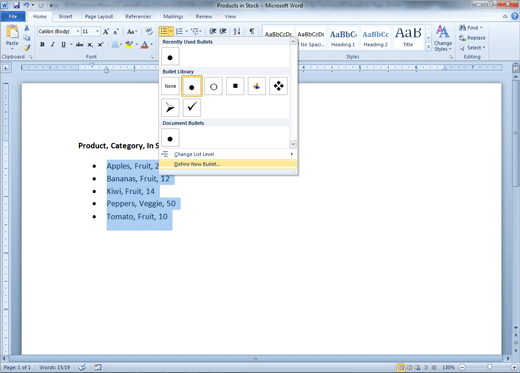
Task: Open the highlight color dropdown arrow
Action: pyautogui.click(x=137, y=44)
